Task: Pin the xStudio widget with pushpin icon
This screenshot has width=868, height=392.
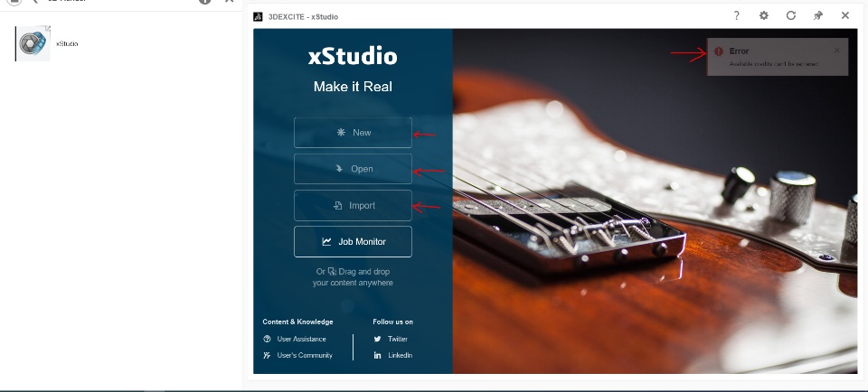Action: (x=817, y=15)
